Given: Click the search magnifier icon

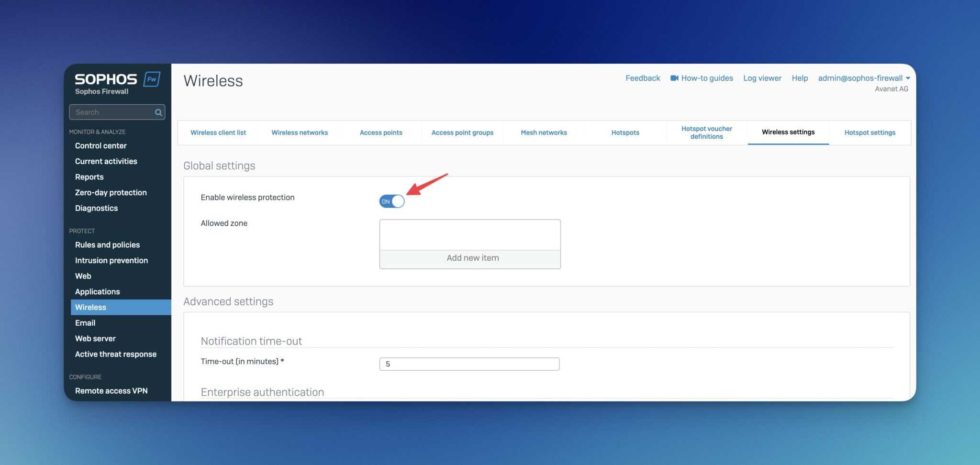Looking at the screenshot, I should 158,112.
